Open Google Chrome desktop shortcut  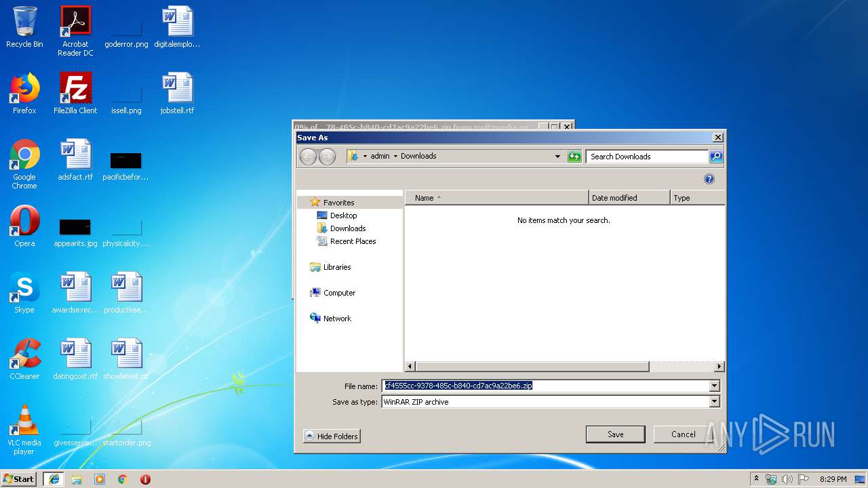(24, 164)
